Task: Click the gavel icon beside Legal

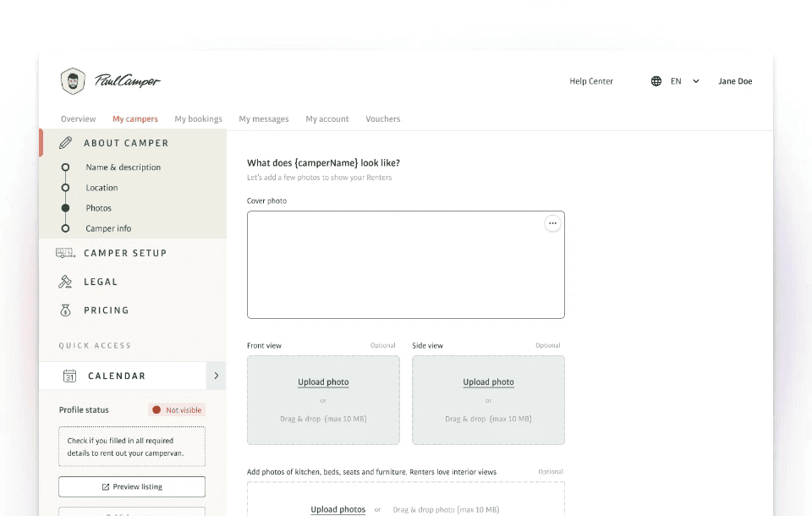Action: coord(65,282)
